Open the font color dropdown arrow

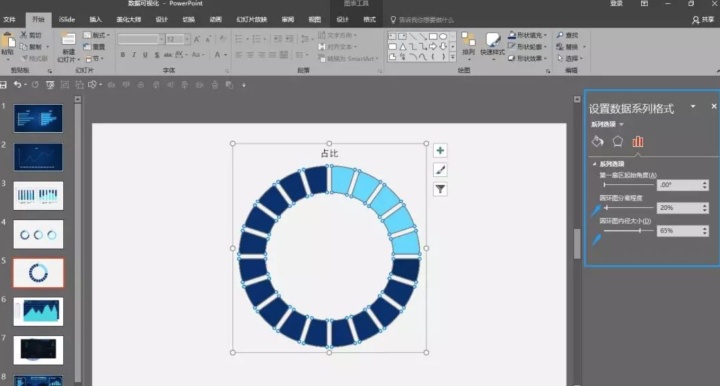click(225, 55)
